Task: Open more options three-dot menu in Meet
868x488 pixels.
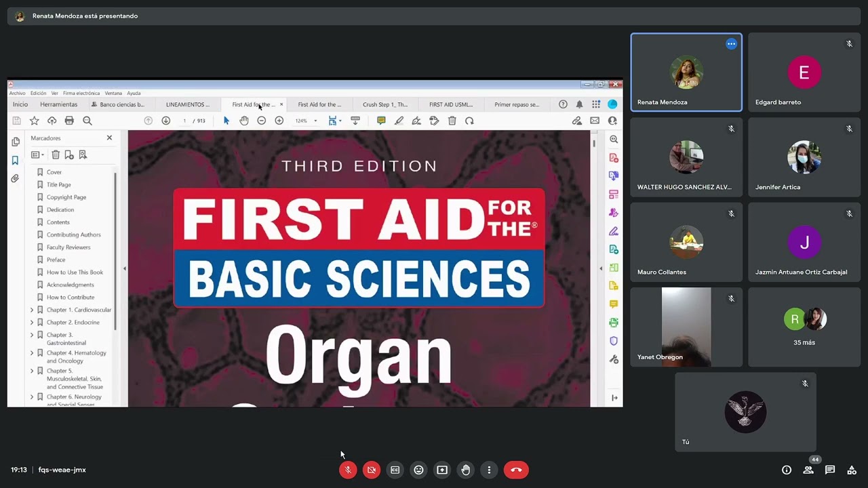Action: tap(489, 470)
